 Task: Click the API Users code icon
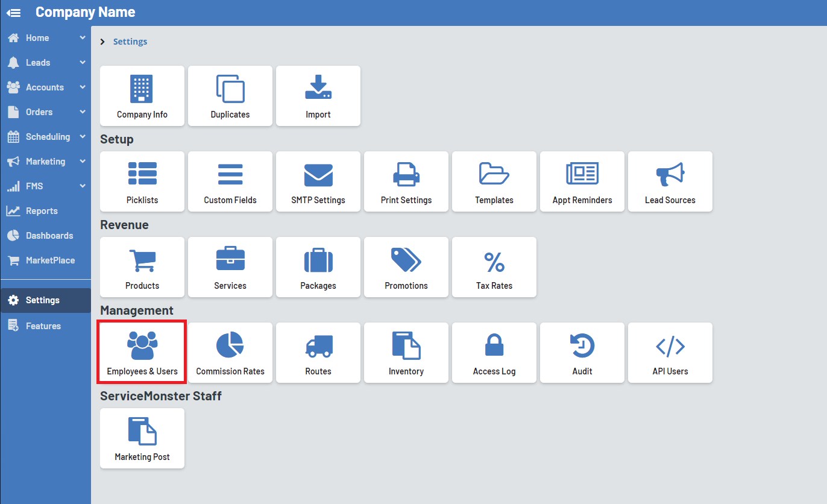click(670, 345)
